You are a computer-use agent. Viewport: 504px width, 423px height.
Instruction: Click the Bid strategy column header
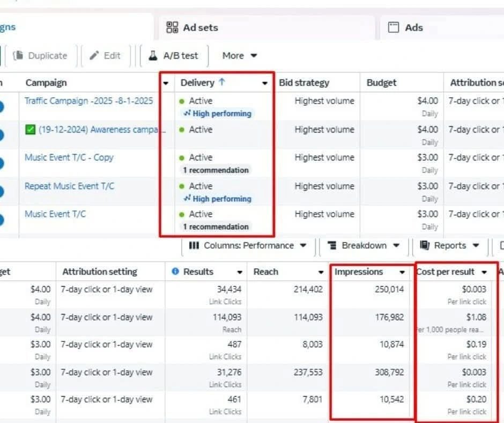click(304, 83)
